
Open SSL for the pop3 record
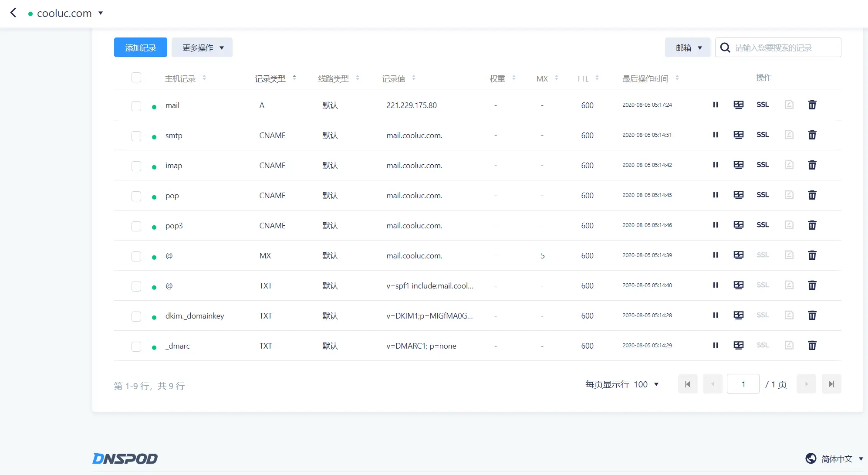[x=763, y=225]
